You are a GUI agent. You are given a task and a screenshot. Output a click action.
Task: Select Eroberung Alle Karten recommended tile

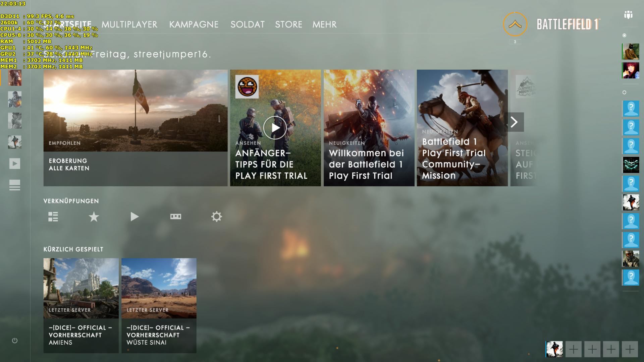coord(135,128)
